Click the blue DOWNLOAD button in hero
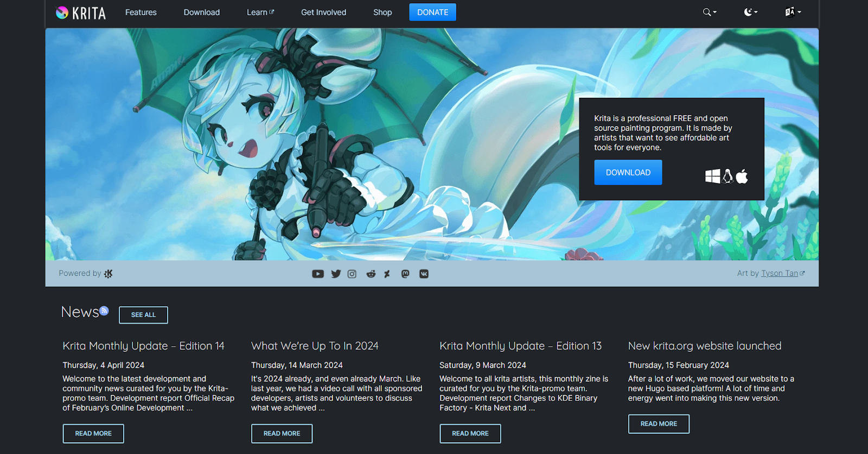The width and height of the screenshot is (868, 454). (x=628, y=172)
